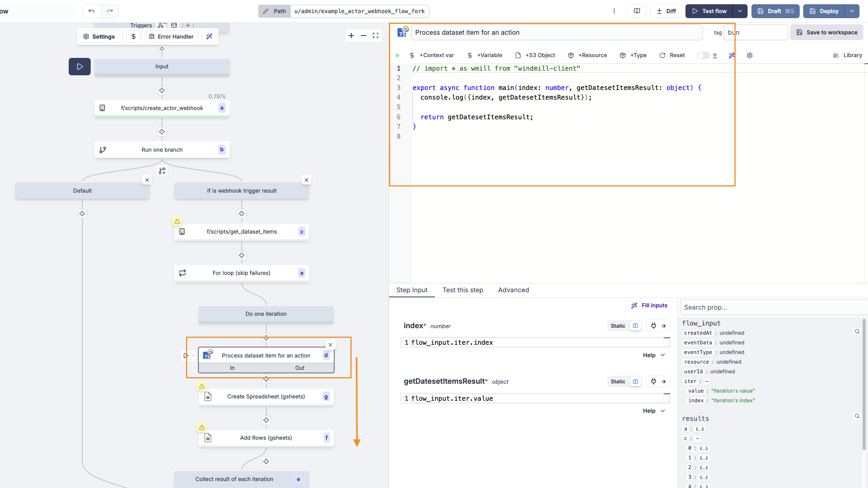Select the email trigger icon in Triggers bar
The height and width of the screenshot is (488, 868).
click(174, 25)
